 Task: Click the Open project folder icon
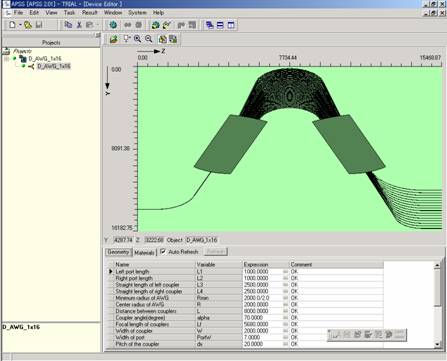click(28, 25)
